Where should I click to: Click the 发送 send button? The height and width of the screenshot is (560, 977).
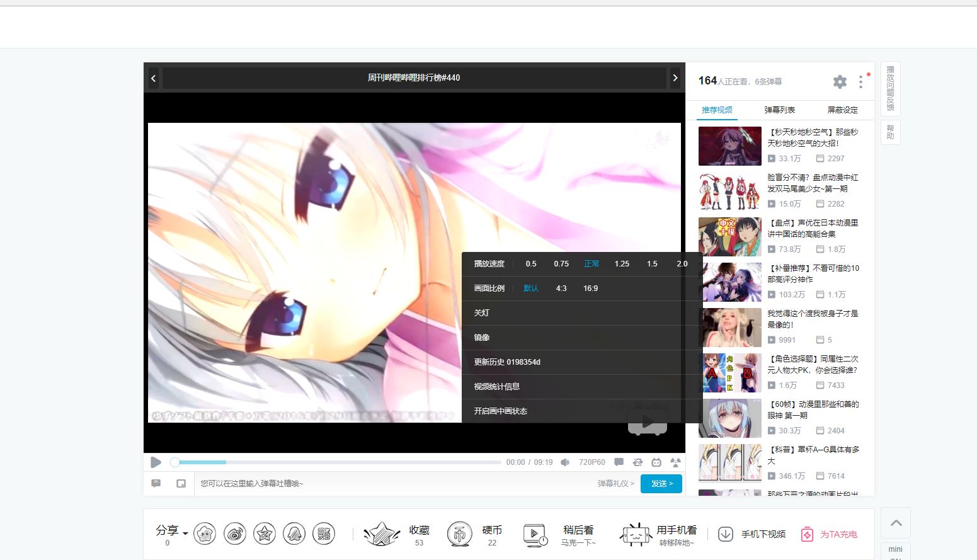tap(661, 484)
